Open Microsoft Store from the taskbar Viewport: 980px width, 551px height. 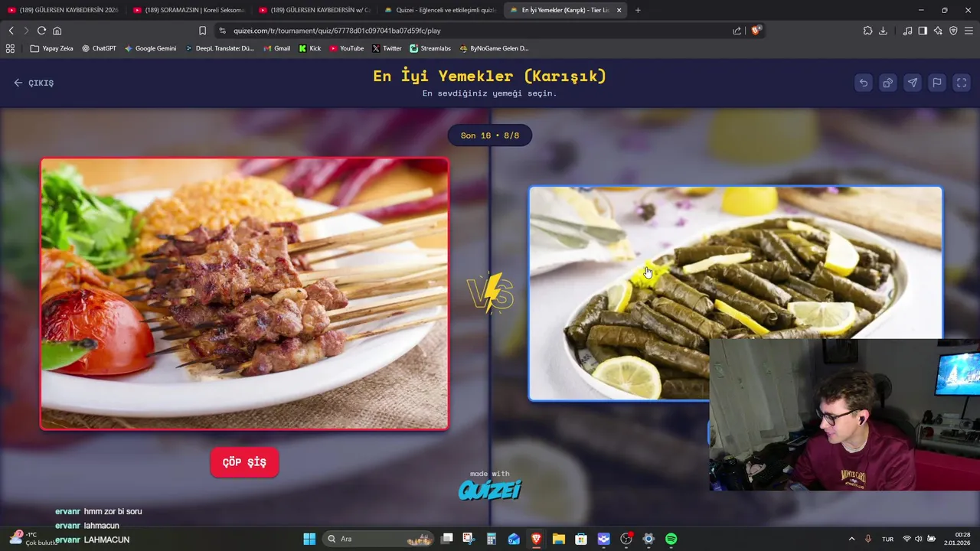coord(581,539)
